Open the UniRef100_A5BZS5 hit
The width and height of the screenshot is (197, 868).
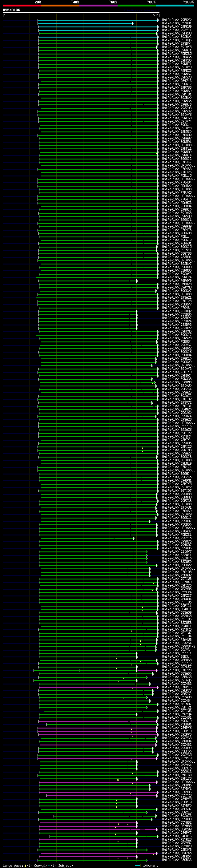click(177, 54)
